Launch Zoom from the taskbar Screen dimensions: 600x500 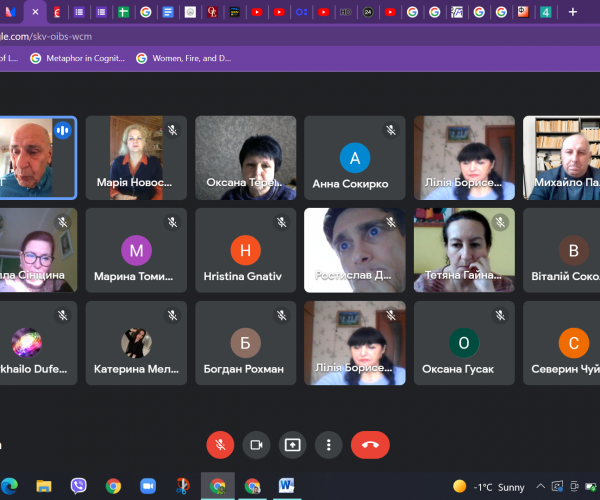point(148,486)
